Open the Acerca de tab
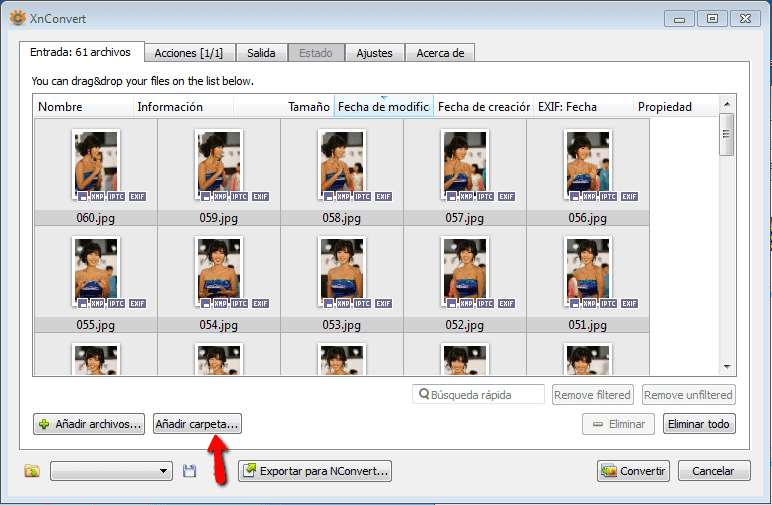Viewport: 772px width, 505px height. coord(440,53)
